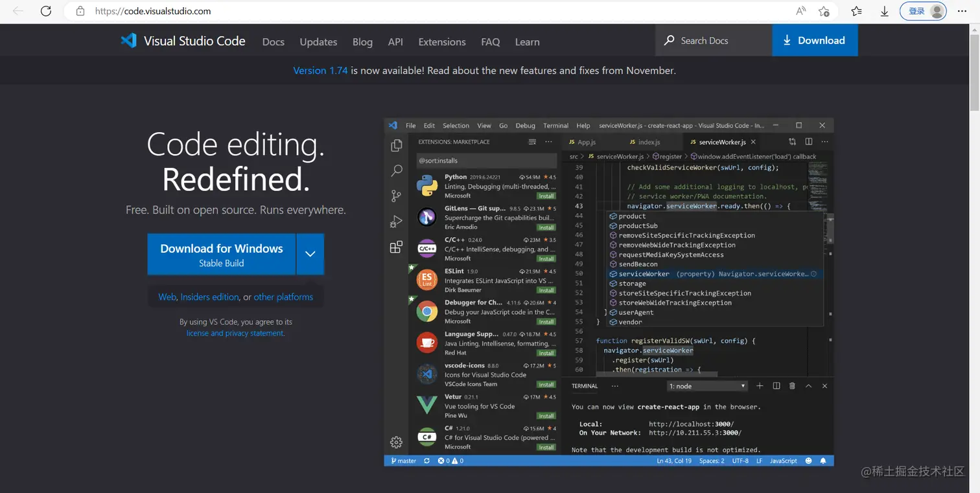Click the Run and Debug icon

click(x=396, y=222)
